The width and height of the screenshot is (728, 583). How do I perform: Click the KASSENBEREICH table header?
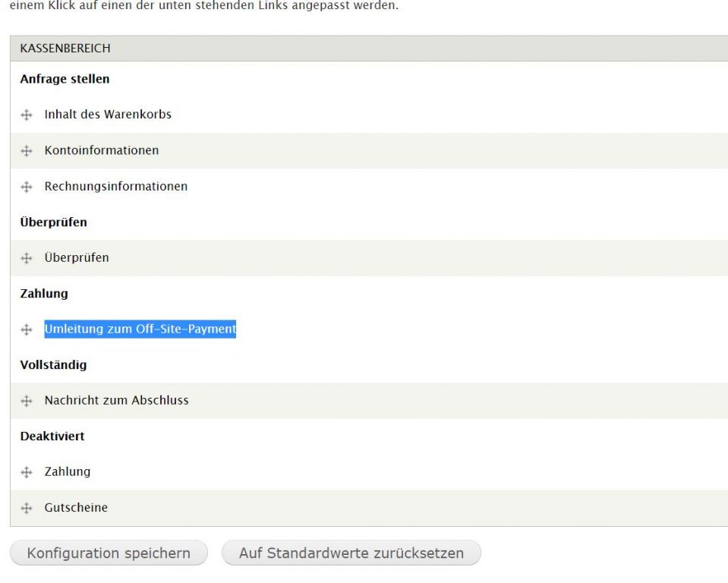(x=65, y=49)
